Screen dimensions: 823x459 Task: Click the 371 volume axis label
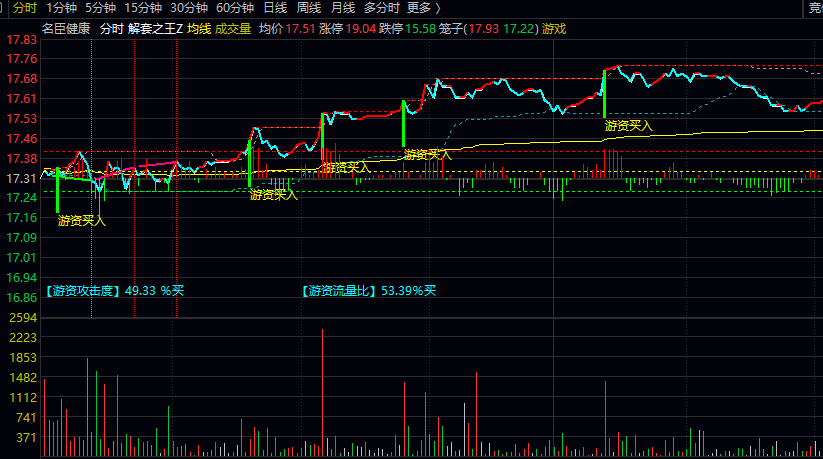[x=26, y=437]
